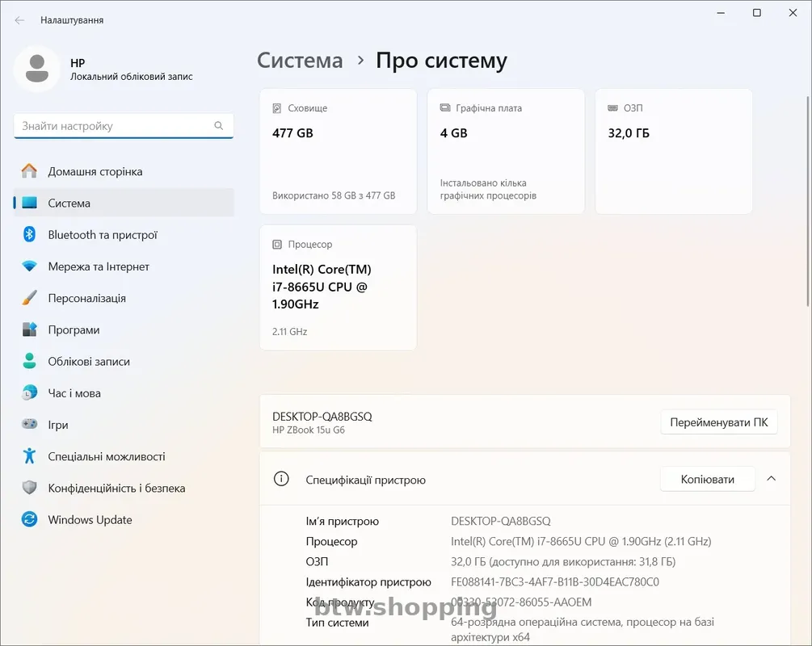Collapse the Специфікації пристрою section chevron
The image size is (812, 646).
coord(771,479)
